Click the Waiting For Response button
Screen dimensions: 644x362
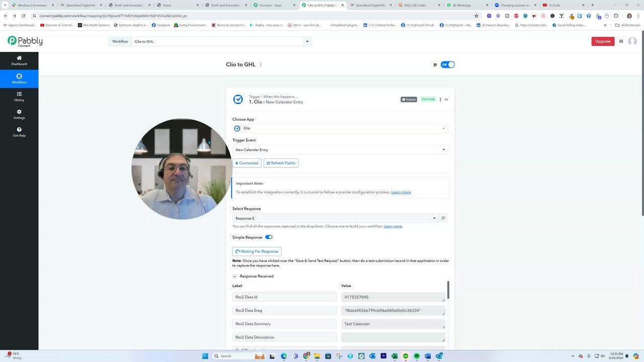(x=257, y=251)
